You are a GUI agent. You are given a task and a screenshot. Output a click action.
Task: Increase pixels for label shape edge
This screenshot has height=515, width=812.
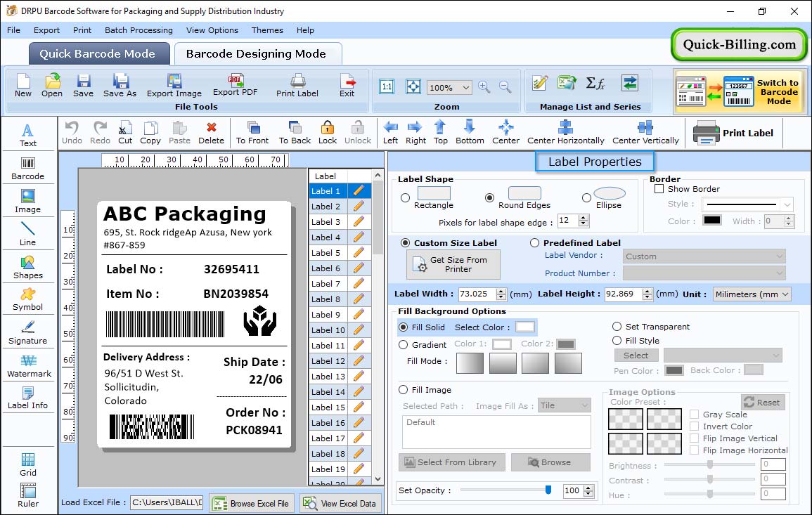(x=584, y=217)
